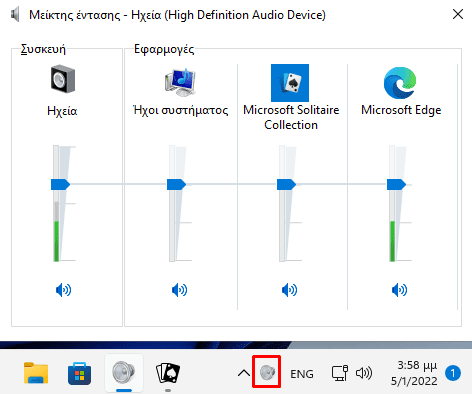
Task: Click the Ήχοι συστήματος application icon
Action: click(180, 82)
